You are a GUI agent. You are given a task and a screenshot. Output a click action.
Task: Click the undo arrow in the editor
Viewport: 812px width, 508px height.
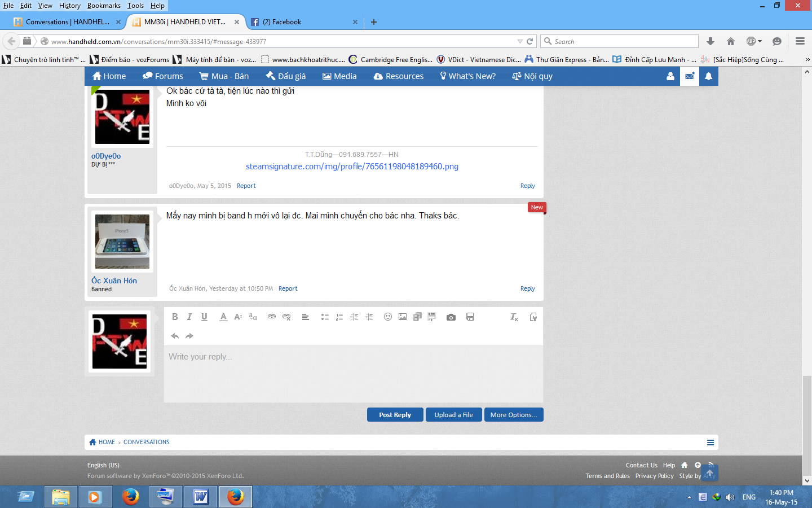coord(175,336)
